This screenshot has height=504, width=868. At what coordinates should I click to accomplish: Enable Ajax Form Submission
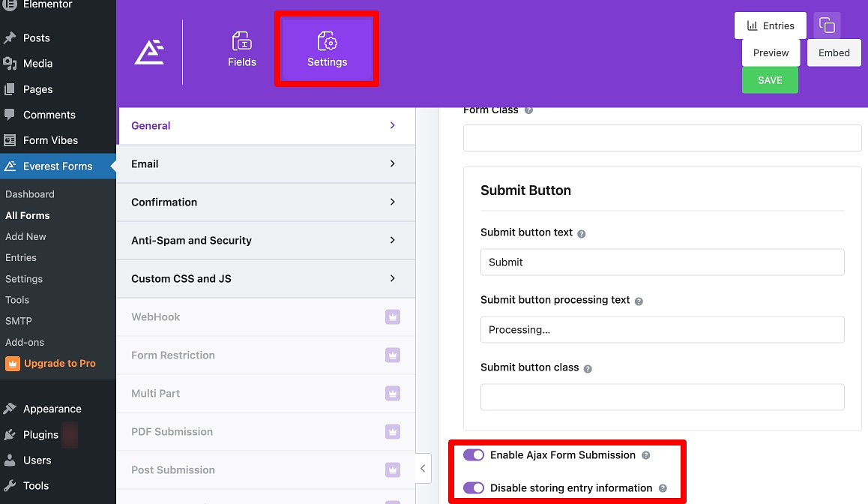[474, 455]
